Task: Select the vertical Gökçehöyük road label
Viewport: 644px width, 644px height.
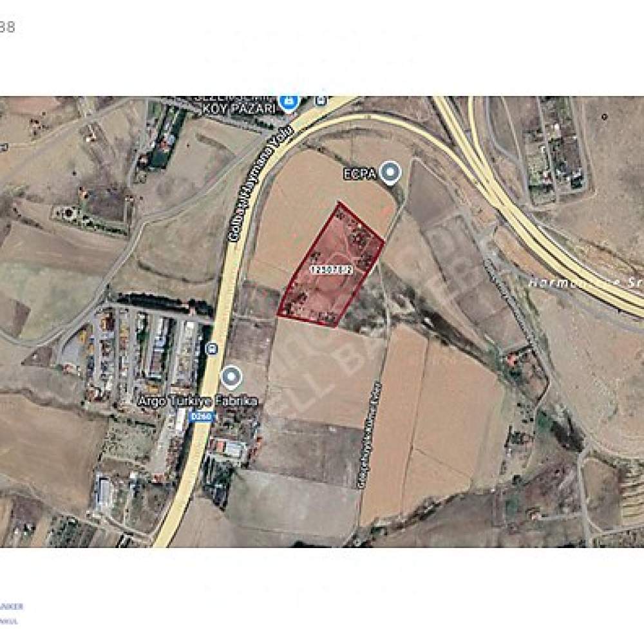Action: point(370,435)
